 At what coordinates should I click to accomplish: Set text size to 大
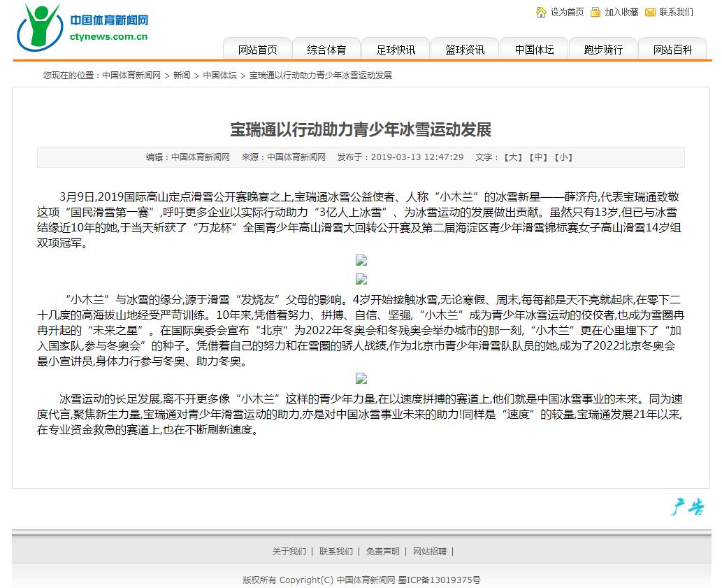click(x=513, y=157)
